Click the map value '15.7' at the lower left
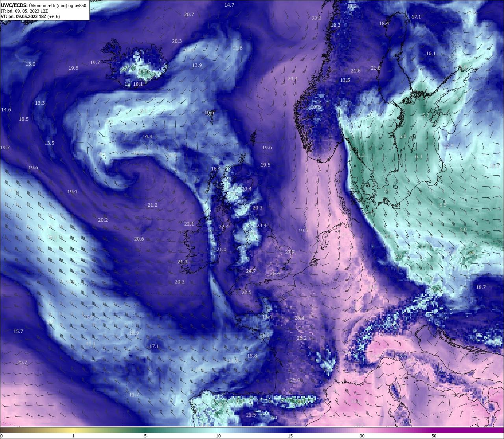The height and width of the screenshot is (439, 504). [18, 332]
